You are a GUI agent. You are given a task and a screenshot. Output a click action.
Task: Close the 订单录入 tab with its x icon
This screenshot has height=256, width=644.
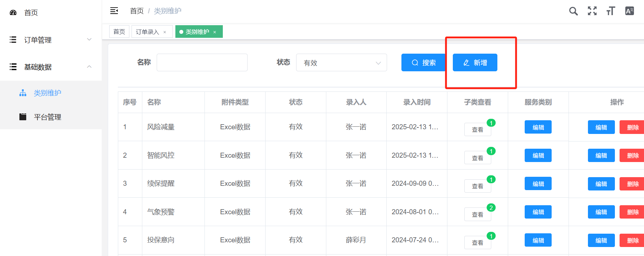(x=165, y=32)
